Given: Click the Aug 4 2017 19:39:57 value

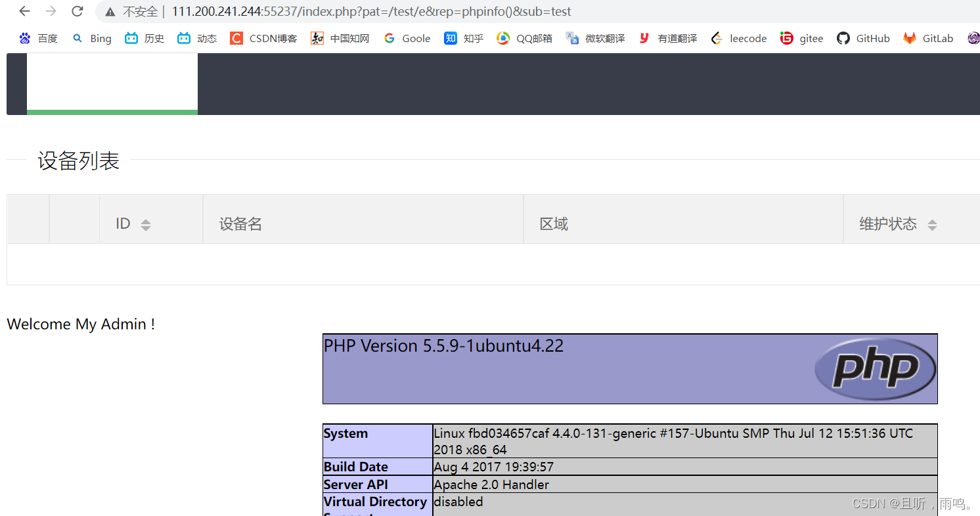Looking at the screenshot, I should point(494,467).
